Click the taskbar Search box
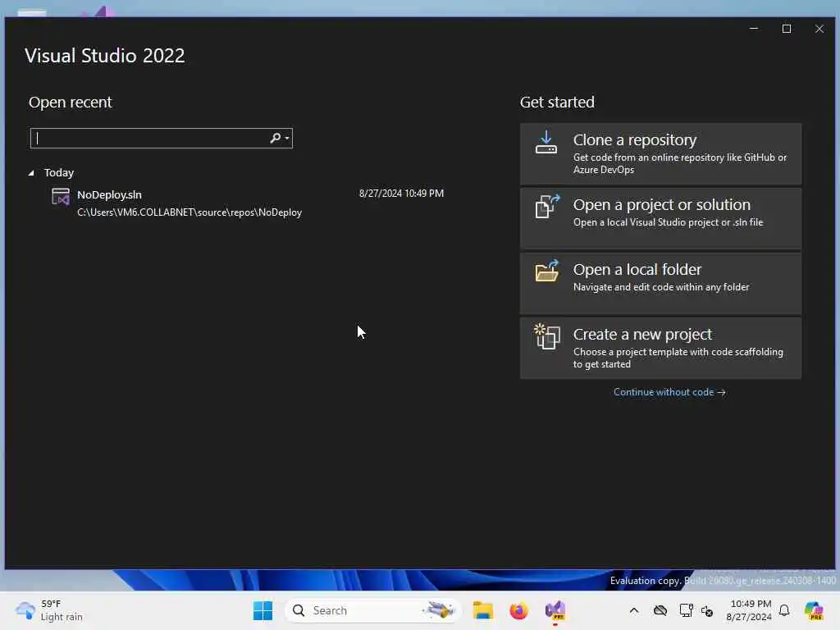840x630 pixels. click(x=373, y=610)
